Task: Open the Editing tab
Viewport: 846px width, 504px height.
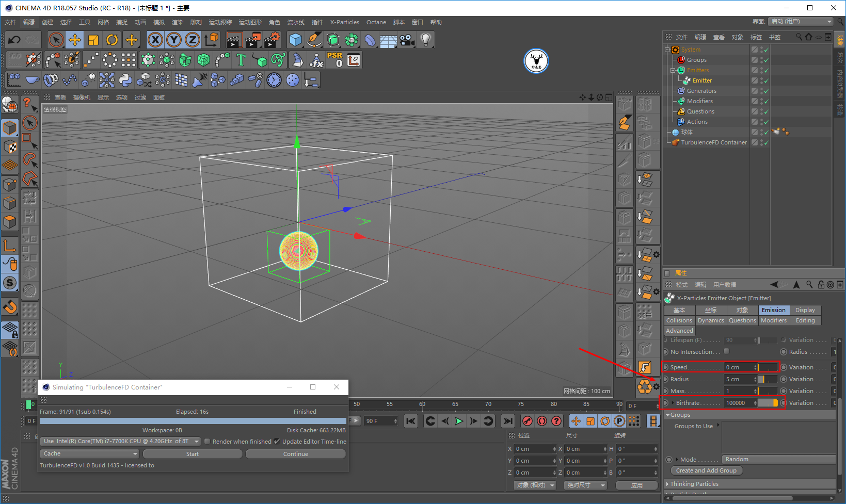Action: tap(805, 320)
